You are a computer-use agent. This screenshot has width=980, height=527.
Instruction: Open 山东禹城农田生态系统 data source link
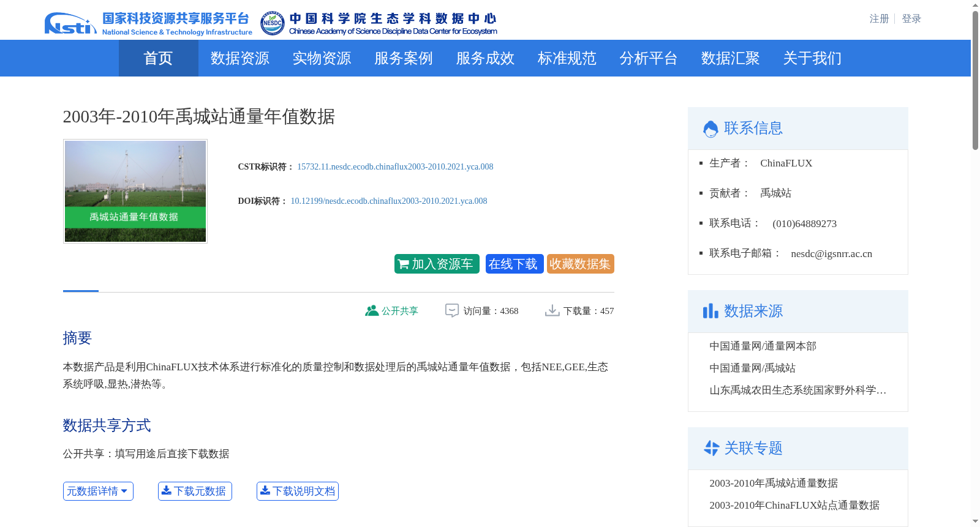(x=798, y=391)
